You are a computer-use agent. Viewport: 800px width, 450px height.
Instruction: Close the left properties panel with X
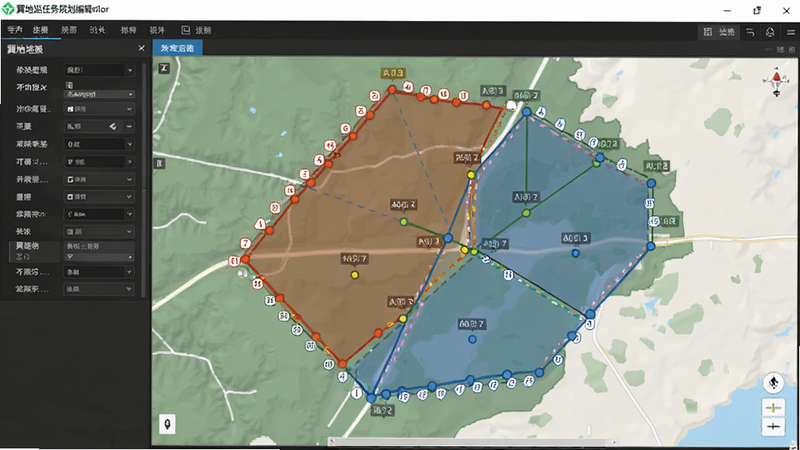click(141, 48)
